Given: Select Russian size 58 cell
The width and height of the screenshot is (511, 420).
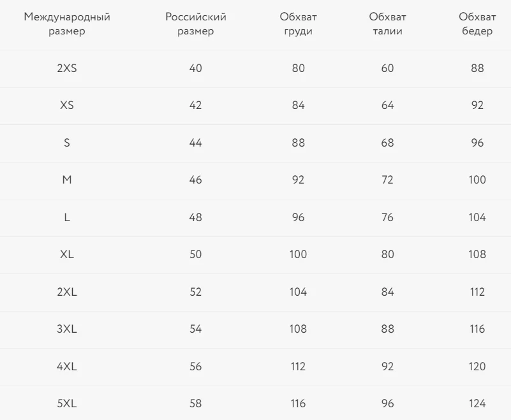Looking at the screenshot, I should pyautogui.click(x=196, y=403).
